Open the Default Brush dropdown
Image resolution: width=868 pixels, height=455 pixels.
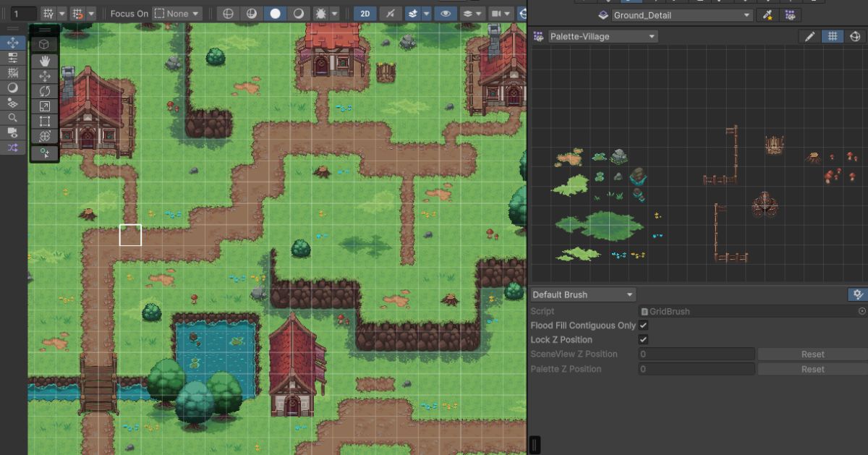(x=582, y=294)
